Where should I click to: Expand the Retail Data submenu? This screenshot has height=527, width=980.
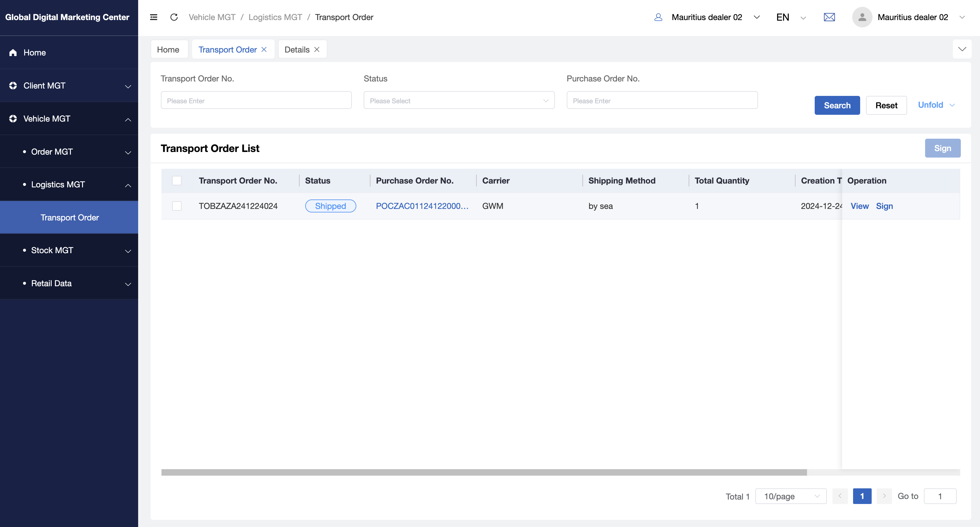pyautogui.click(x=128, y=284)
